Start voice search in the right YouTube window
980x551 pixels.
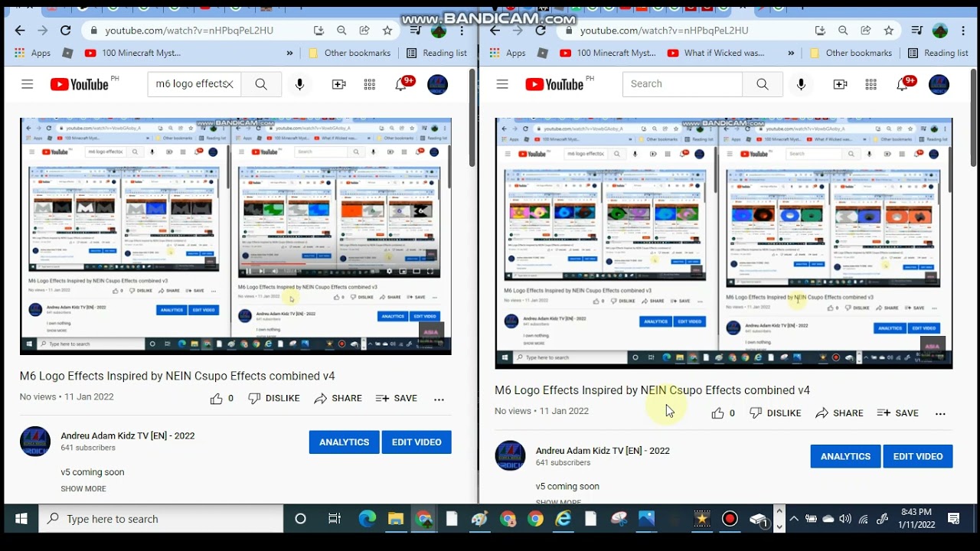pos(801,84)
